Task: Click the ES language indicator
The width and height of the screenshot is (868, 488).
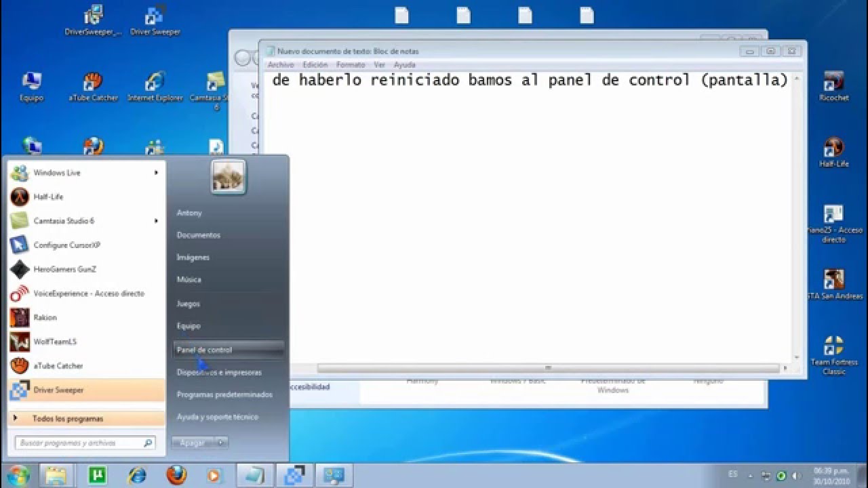Action: 732,475
